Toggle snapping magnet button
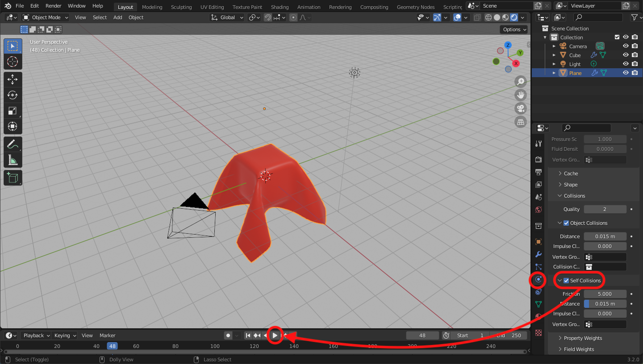 [x=268, y=17]
